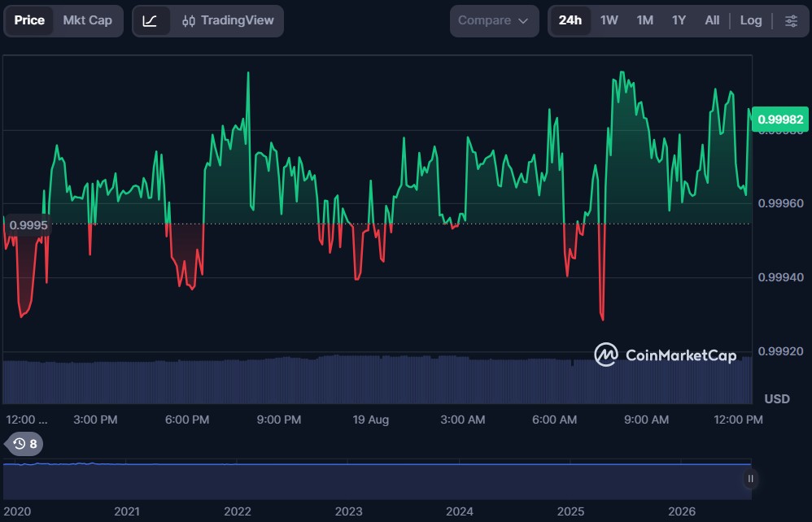Select the 1W time range

coord(609,20)
